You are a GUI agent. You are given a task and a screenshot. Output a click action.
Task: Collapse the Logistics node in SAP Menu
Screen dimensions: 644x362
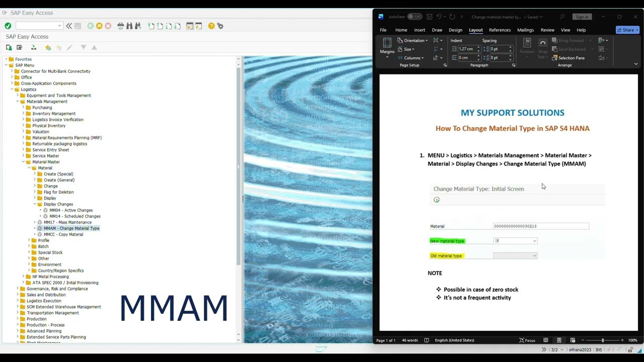pyautogui.click(x=12, y=89)
